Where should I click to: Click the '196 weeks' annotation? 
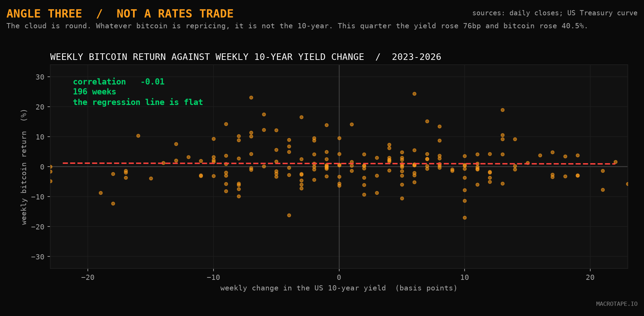click(94, 92)
